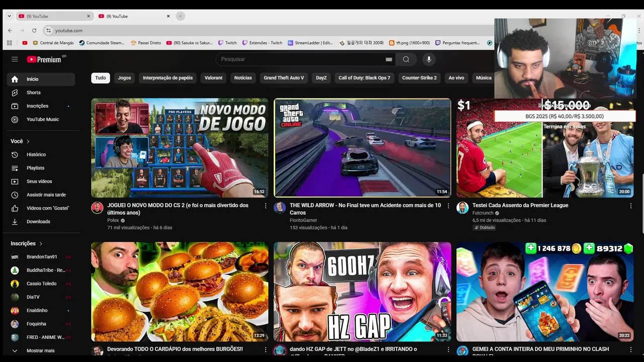The width and height of the screenshot is (644, 362).
Task: Open BrandonTan91 subscription channel
Action: coord(41,257)
